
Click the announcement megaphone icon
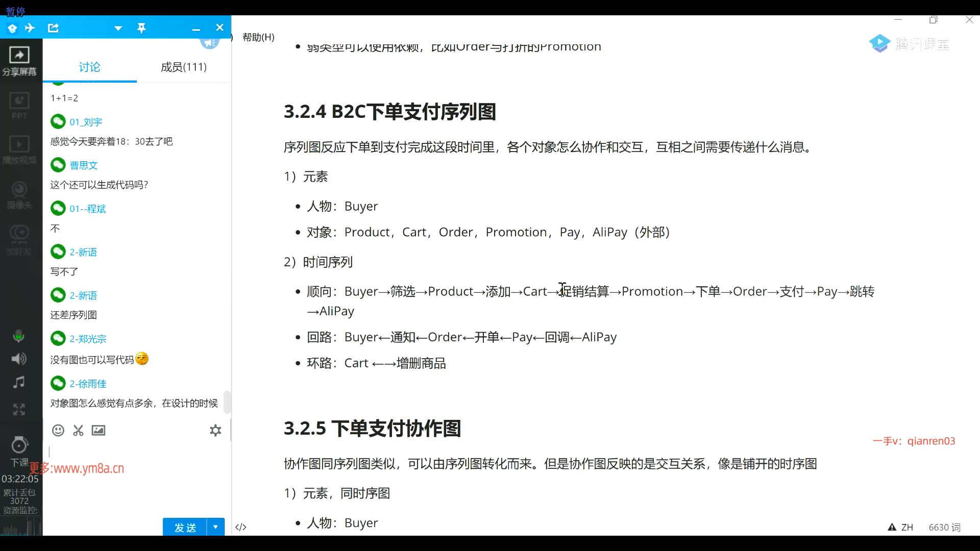(x=209, y=43)
